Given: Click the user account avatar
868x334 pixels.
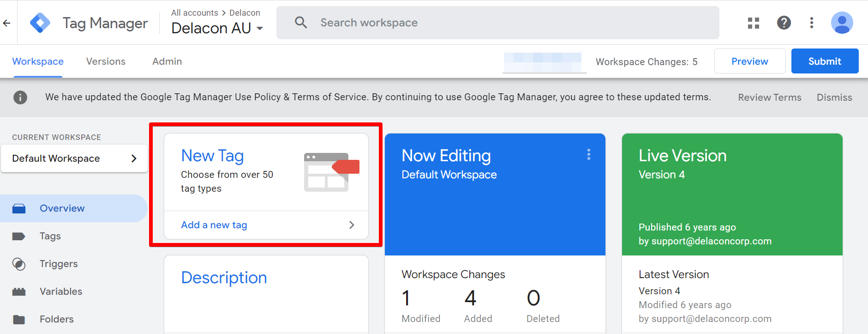Looking at the screenshot, I should coord(842,23).
